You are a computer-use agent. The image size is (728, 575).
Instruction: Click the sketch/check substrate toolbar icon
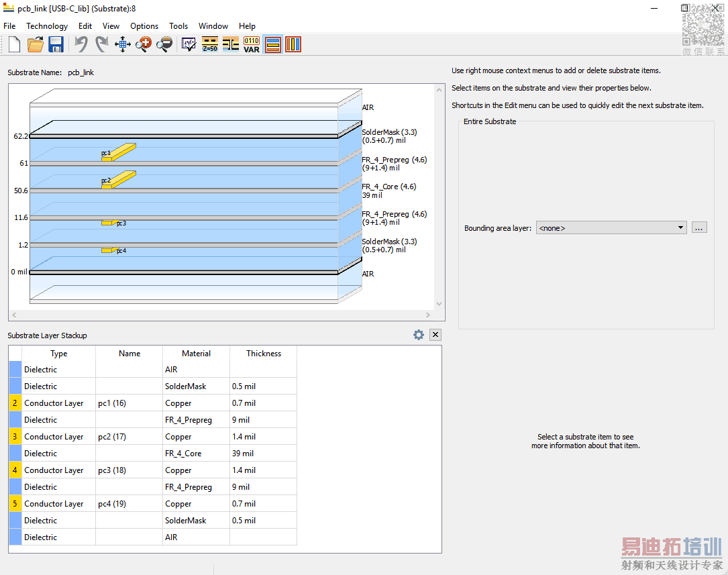tap(189, 44)
